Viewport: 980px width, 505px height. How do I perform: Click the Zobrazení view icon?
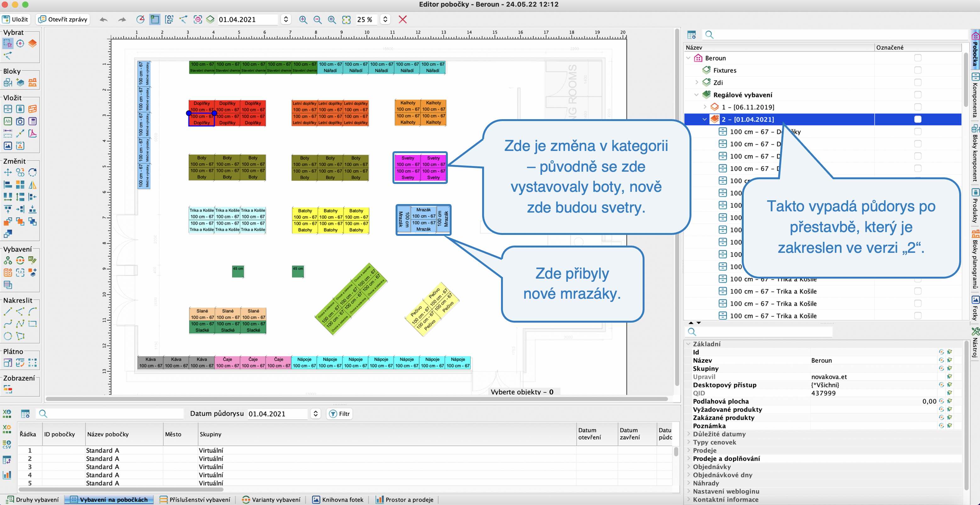tap(8, 389)
